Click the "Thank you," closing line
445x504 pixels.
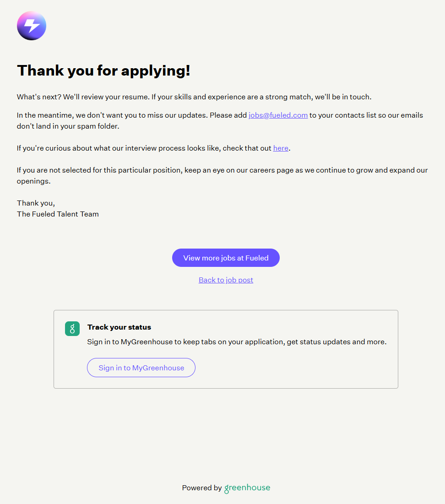(x=36, y=203)
